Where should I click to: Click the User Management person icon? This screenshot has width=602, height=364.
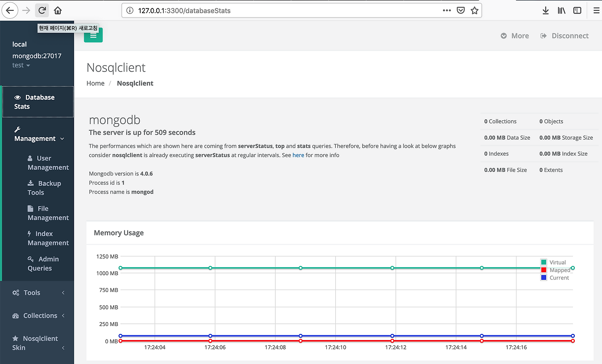(x=30, y=158)
